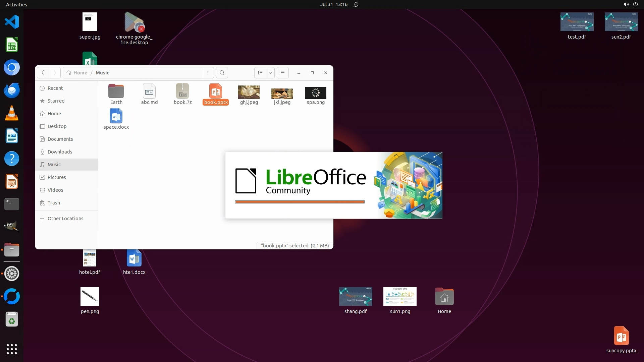Click the LibreOffice loading progress bar
This screenshot has height=362, width=644.
click(x=300, y=202)
